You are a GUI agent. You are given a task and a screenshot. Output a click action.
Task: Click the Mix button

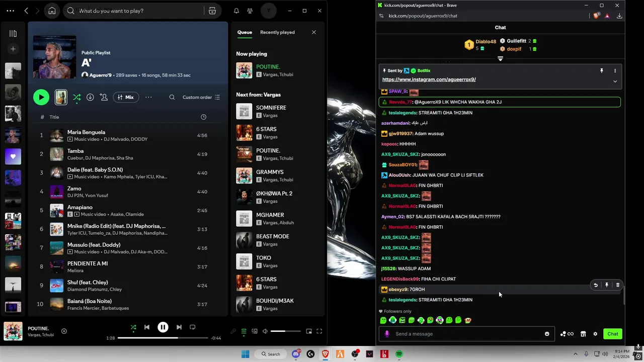click(x=126, y=97)
